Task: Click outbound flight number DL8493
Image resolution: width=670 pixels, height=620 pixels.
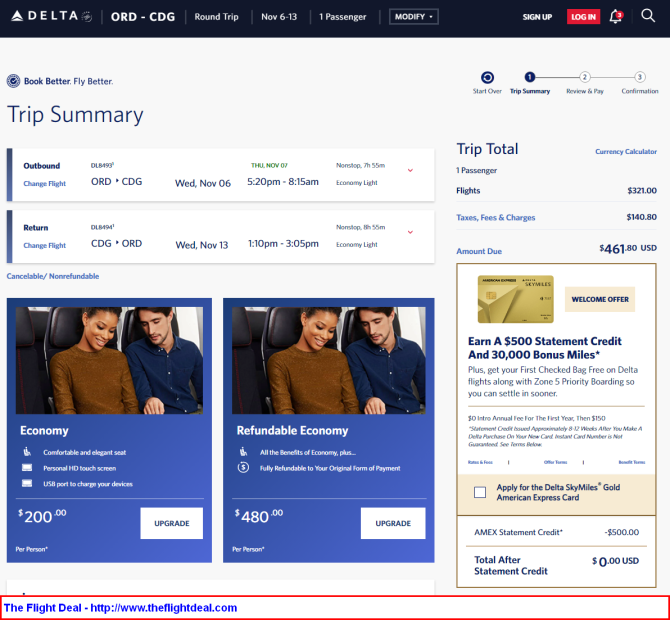Action: [102, 165]
